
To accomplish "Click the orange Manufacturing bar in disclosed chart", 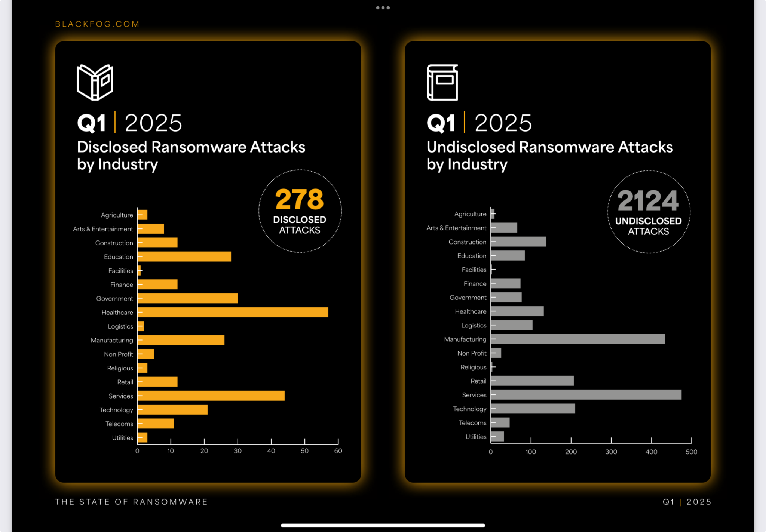I will [181, 340].
